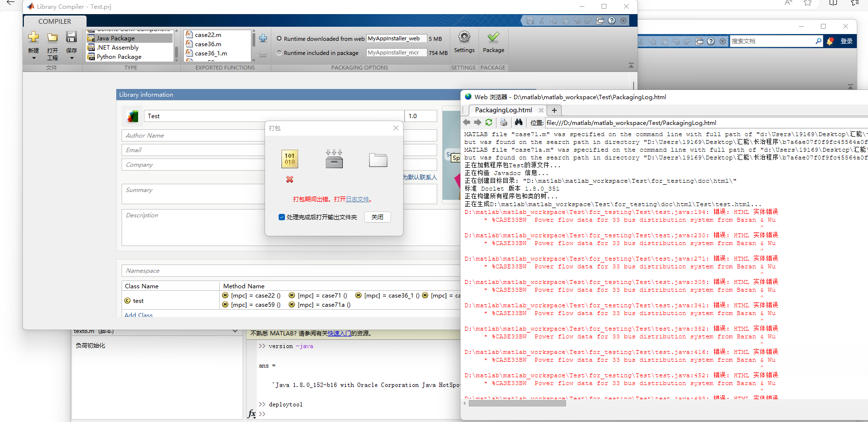Image resolution: width=868 pixels, height=422 pixels.
Task: Close the PackagingLog.html tab
Action: pos(541,110)
